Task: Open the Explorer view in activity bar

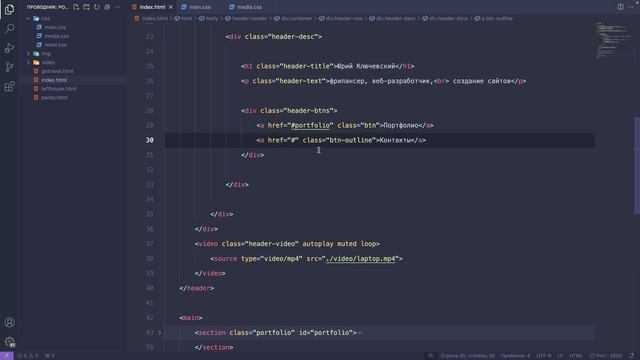Action: click(9, 9)
